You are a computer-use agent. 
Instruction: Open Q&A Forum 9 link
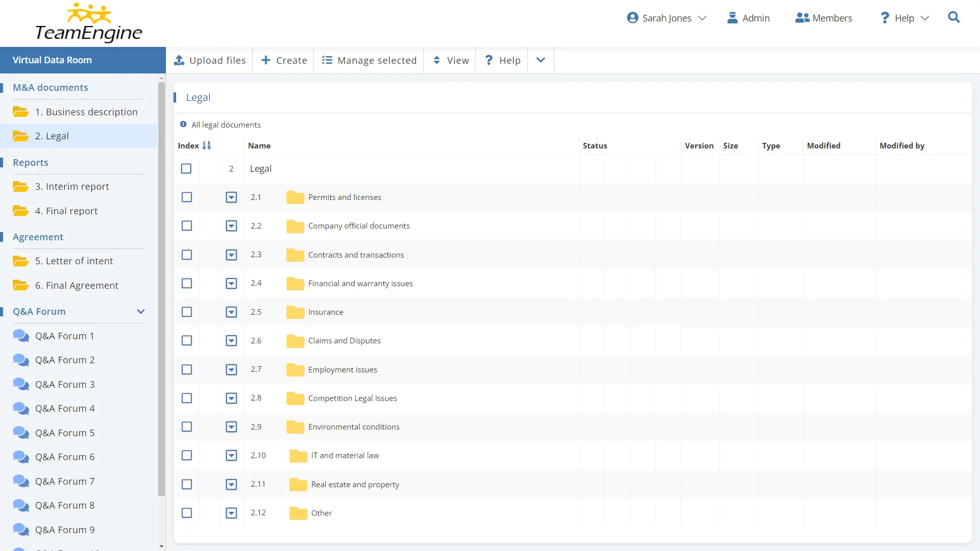pos(65,530)
